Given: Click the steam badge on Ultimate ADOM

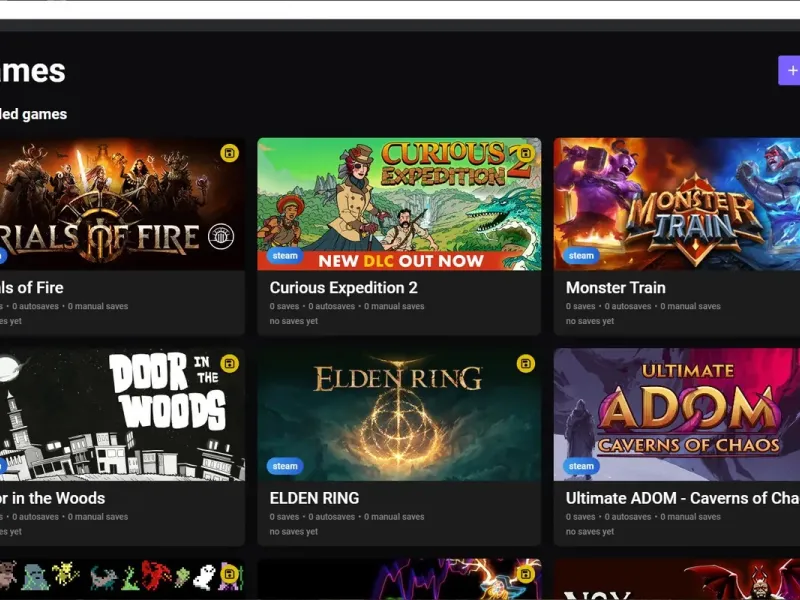Looking at the screenshot, I should [581, 466].
